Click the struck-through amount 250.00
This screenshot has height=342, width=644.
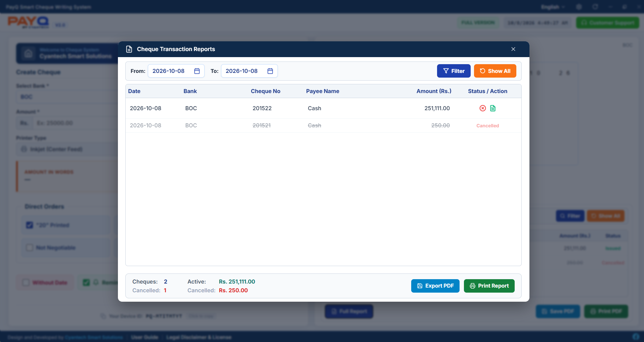coord(441,125)
